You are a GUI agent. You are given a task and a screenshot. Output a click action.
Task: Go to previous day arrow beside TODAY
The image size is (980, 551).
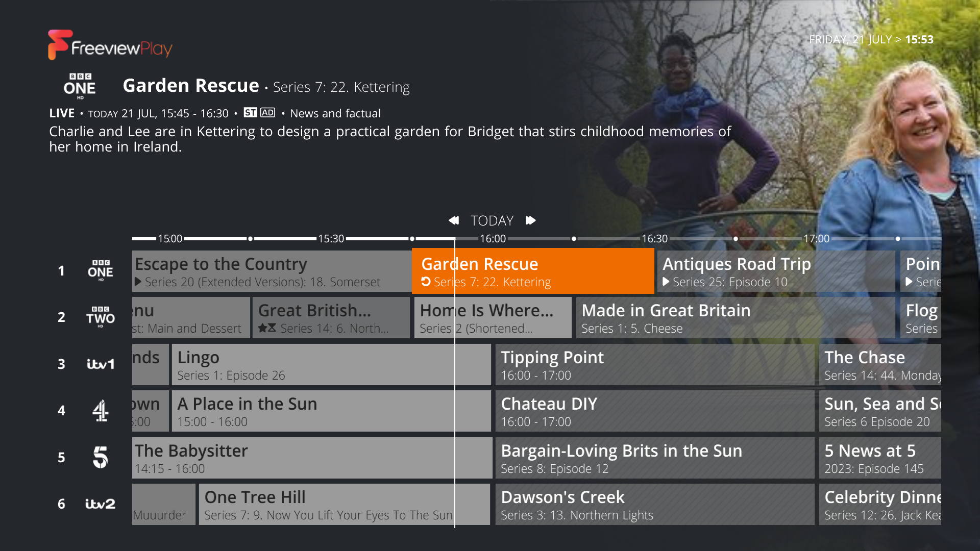coord(454,220)
